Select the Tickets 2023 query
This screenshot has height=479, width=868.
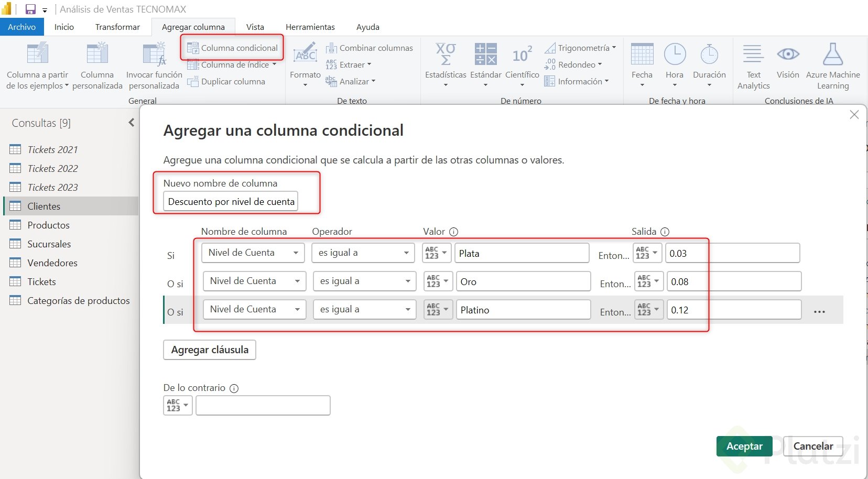pos(71,187)
